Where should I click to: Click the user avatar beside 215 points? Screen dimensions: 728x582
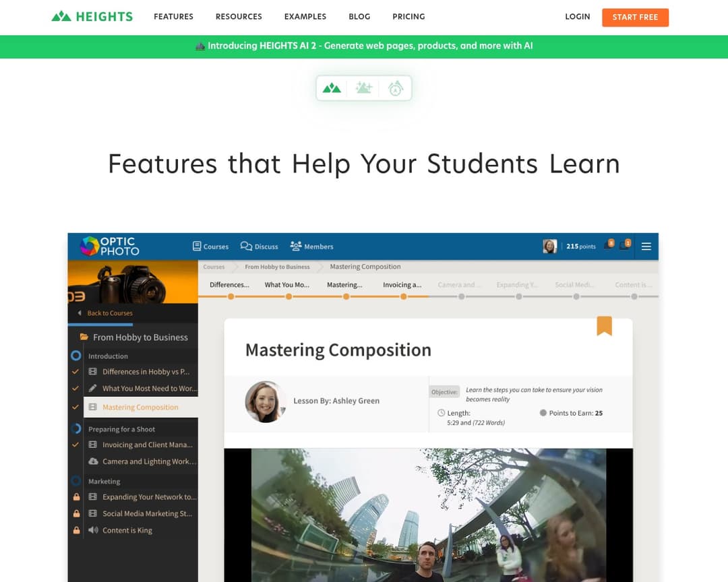tap(549, 247)
